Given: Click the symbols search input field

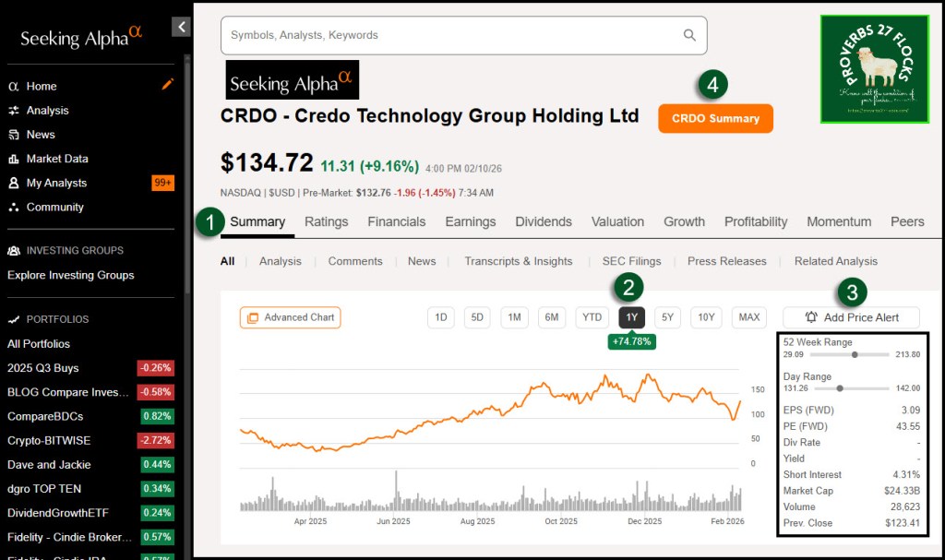Looking at the screenshot, I should (x=452, y=35).
